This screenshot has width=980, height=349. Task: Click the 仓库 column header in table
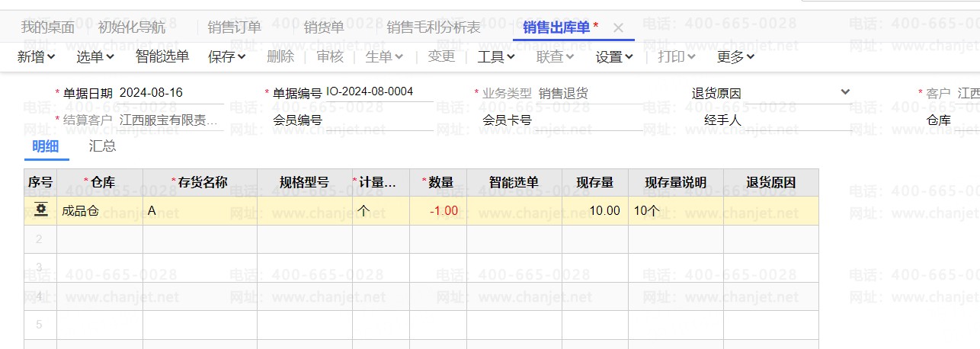pos(100,183)
